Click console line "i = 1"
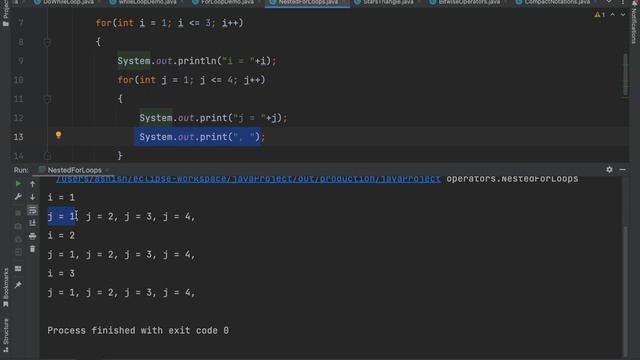Image resolution: width=640 pixels, height=360 pixels. click(61, 198)
